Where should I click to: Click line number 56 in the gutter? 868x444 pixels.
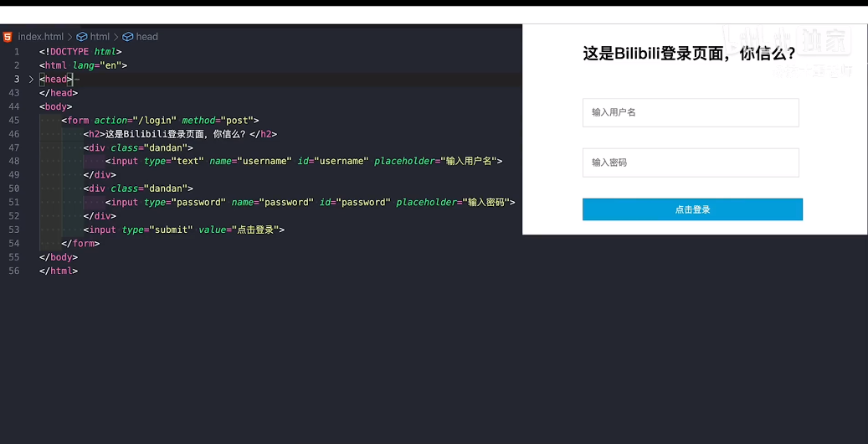tap(14, 271)
